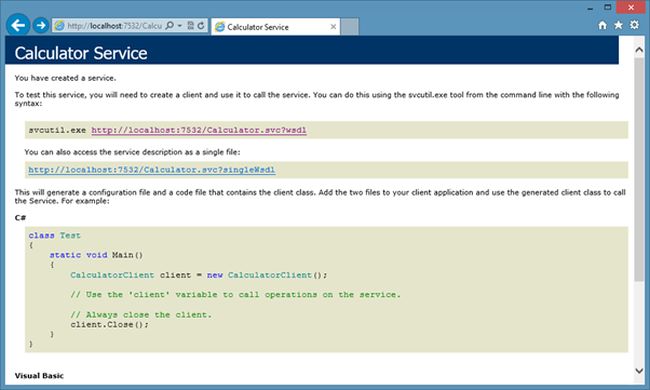Open the Calculator.svc?singleWsdl link
The image size is (650, 390).
pos(152,170)
